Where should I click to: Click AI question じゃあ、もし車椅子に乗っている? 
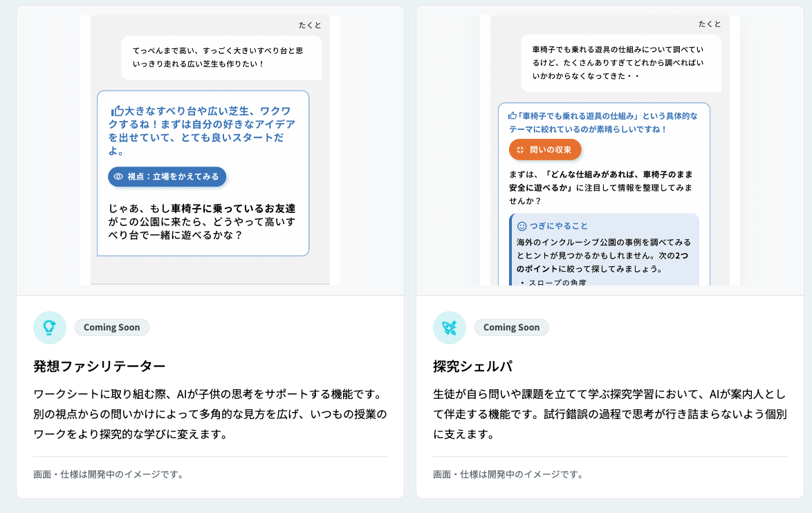coord(202,221)
